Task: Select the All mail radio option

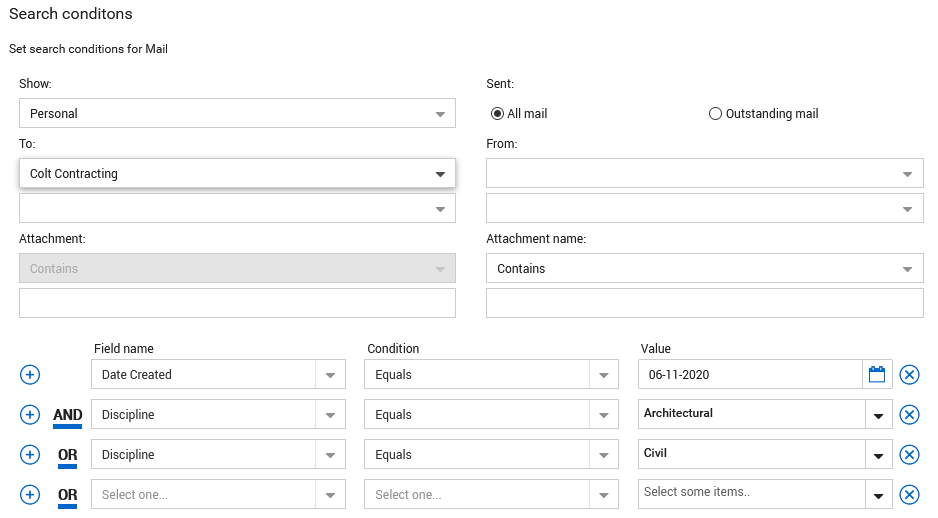Action: pyautogui.click(x=497, y=114)
